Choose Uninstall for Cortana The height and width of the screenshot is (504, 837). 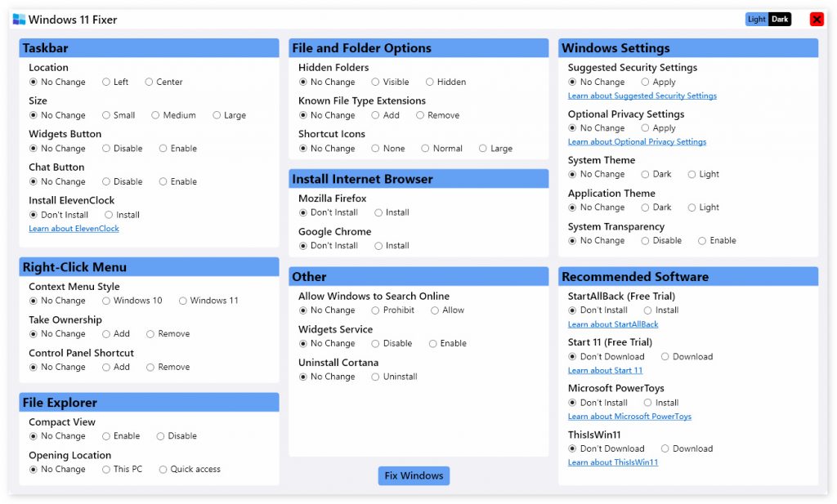click(375, 377)
